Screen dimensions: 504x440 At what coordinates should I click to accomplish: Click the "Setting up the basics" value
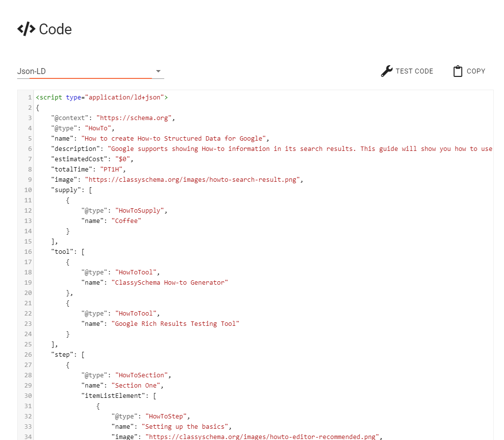click(x=185, y=426)
